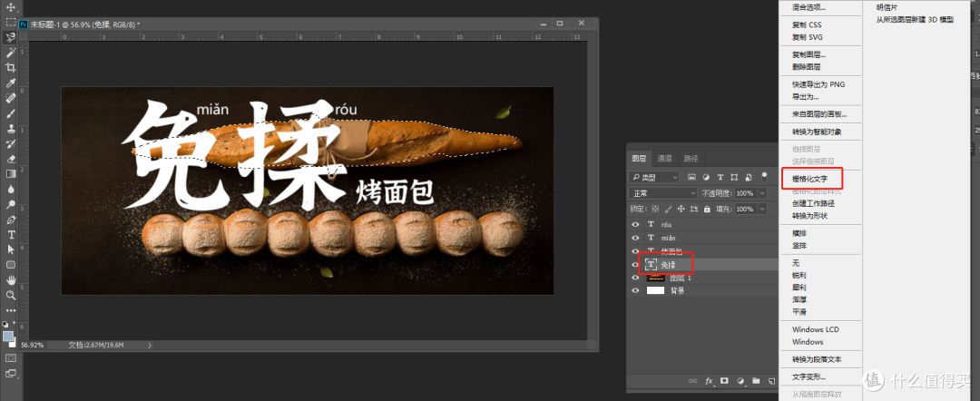Select the Hand tool
Viewport: 980px width, 401px height.
click(x=11, y=279)
